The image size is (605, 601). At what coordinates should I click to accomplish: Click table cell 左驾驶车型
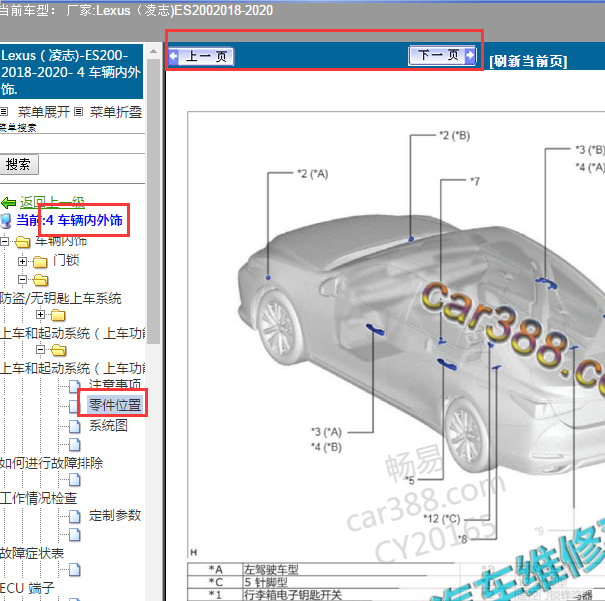pyautogui.click(x=271, y=569)
